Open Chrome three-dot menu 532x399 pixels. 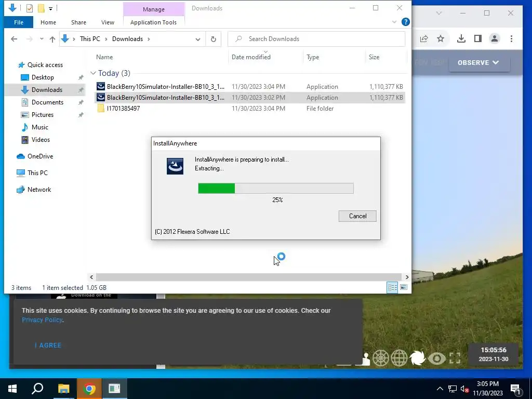[x=511, y=38]
